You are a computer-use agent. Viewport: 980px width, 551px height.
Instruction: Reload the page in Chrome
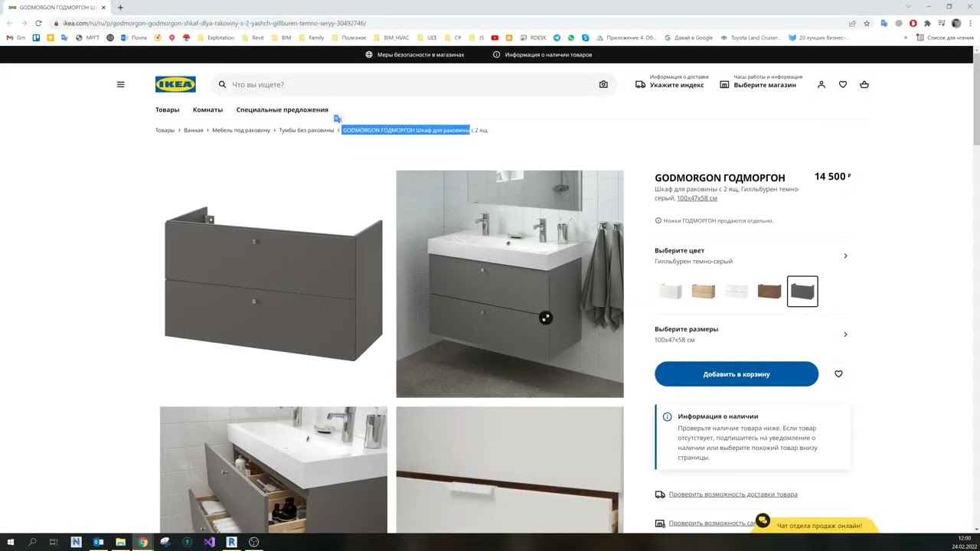(38, 23)
